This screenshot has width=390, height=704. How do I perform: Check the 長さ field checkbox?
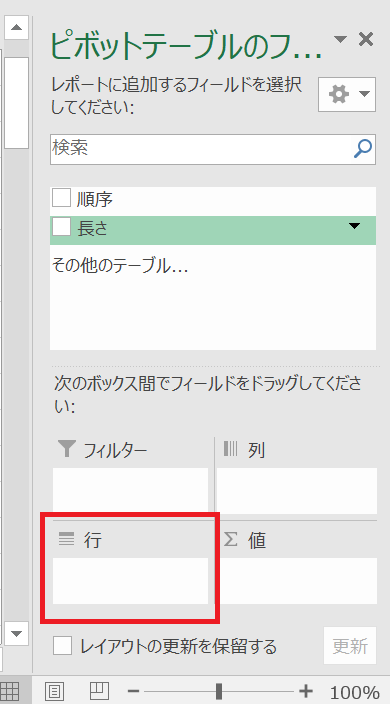61,227
